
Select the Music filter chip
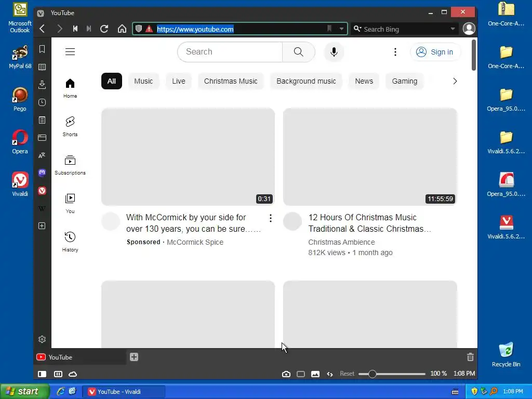pyautogui.click(x=143, y=81)
